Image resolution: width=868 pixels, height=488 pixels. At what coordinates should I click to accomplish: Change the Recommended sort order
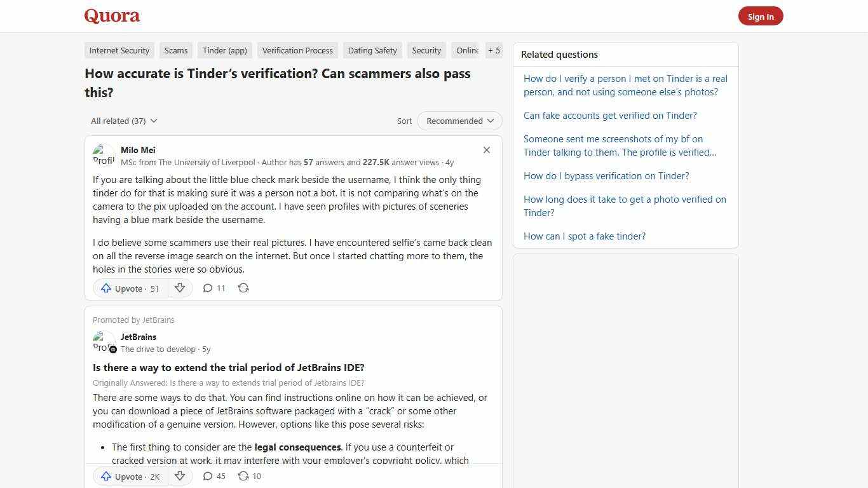click(459, 121)
